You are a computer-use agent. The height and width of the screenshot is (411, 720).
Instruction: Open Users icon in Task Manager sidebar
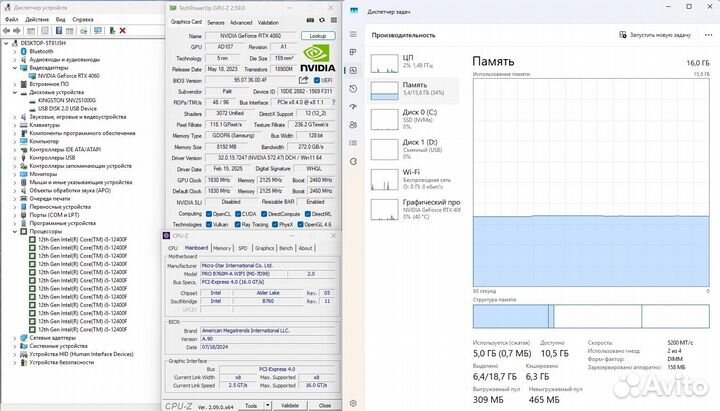pos(353,125)
